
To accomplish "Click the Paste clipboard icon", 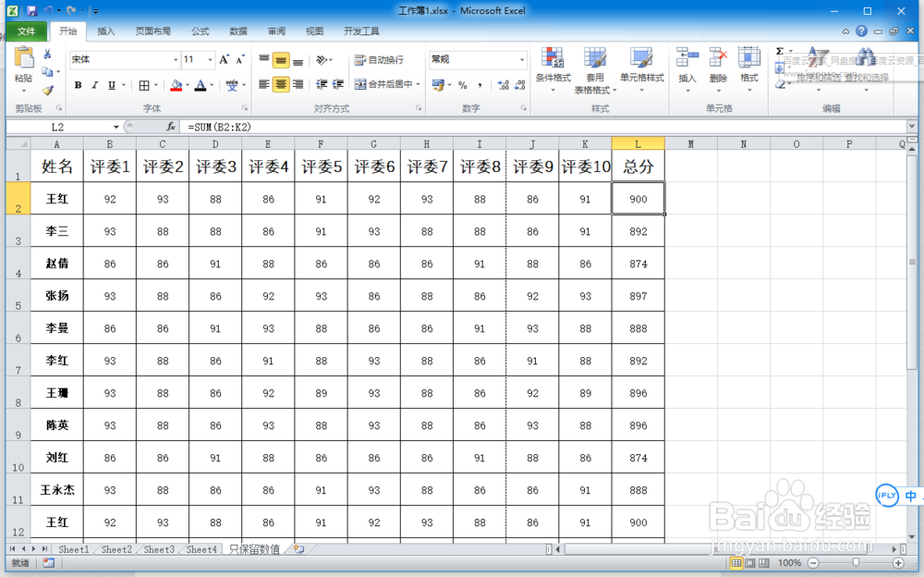I will (24, 58).
